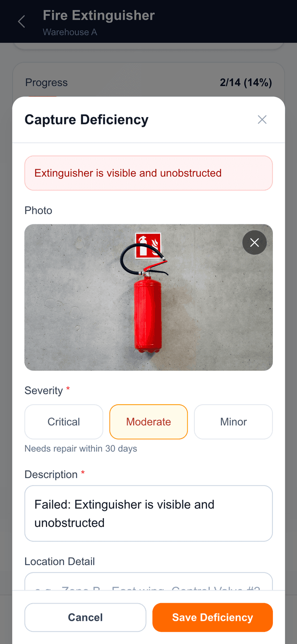
Task: Click the Severity field label
Action: 44,391
